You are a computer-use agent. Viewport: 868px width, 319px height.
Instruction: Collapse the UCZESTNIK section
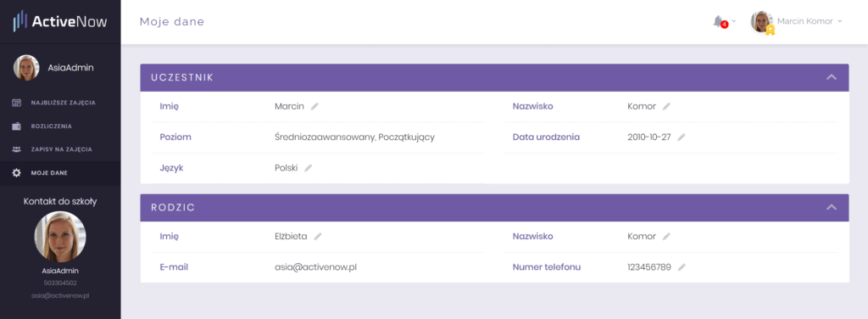831,77
